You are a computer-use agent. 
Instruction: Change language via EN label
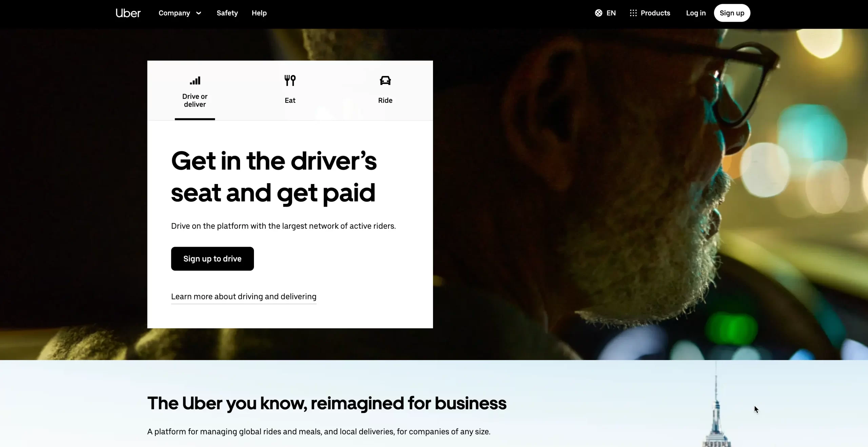click(x=611, y=13)
